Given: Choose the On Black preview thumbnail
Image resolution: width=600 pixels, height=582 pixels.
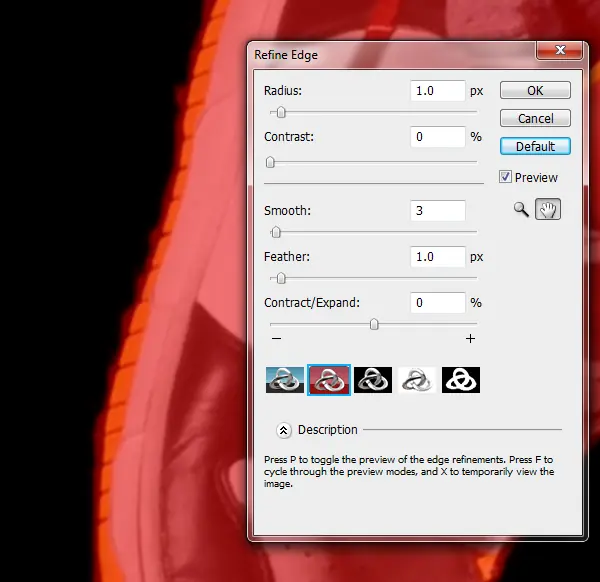Looking at the screenshot, I should [x=373, y=380].
